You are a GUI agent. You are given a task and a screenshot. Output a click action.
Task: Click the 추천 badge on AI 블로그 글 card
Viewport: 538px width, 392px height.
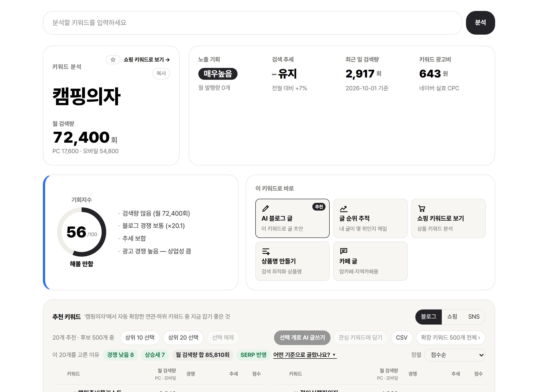[319, 207]
